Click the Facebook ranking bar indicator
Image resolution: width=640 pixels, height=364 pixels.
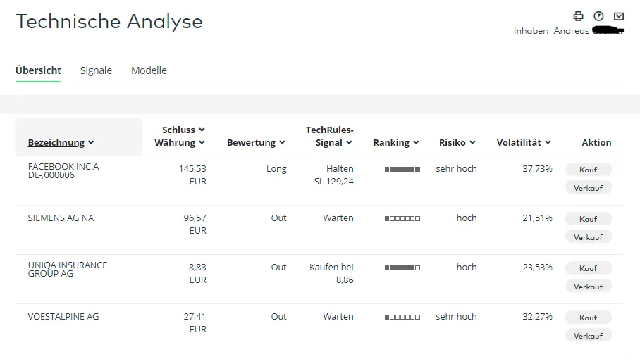coord(402,169)
